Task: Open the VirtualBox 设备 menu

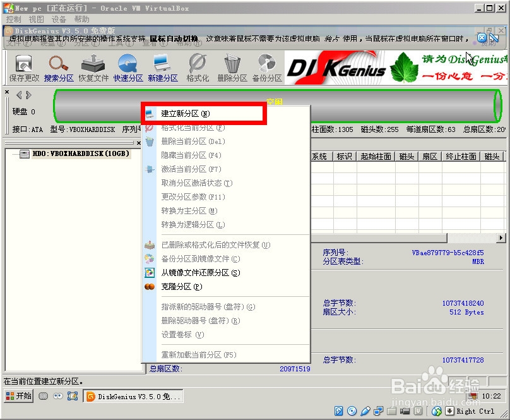Action: point(59,20)
